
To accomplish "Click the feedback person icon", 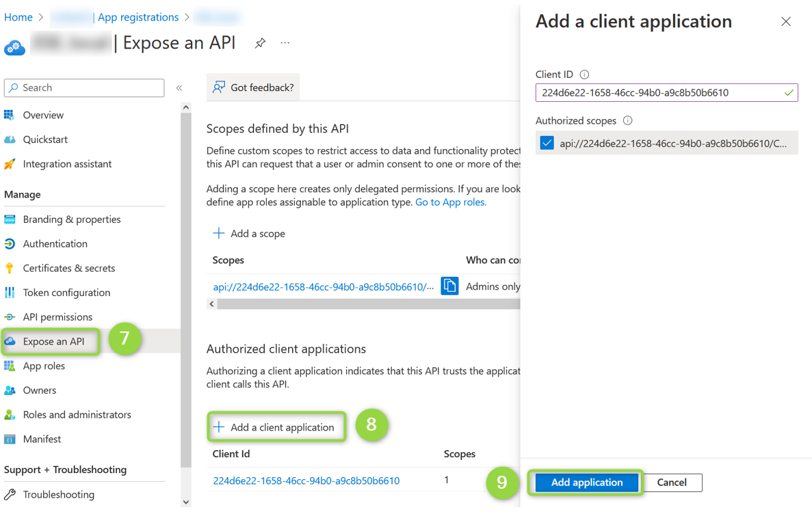I will pos(218,87).
